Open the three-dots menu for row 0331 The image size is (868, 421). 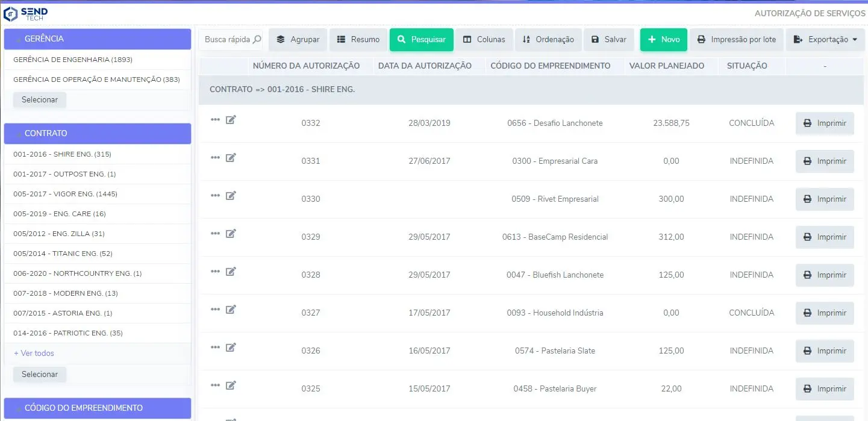point(215,158)
